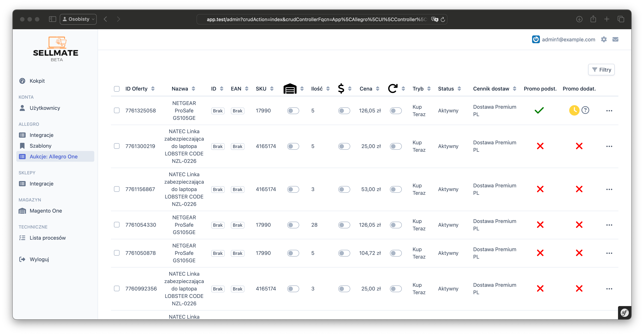This screenshot has height=335, width=644.
Task: Reload the page via address bar icon
Action: (442, 19)
